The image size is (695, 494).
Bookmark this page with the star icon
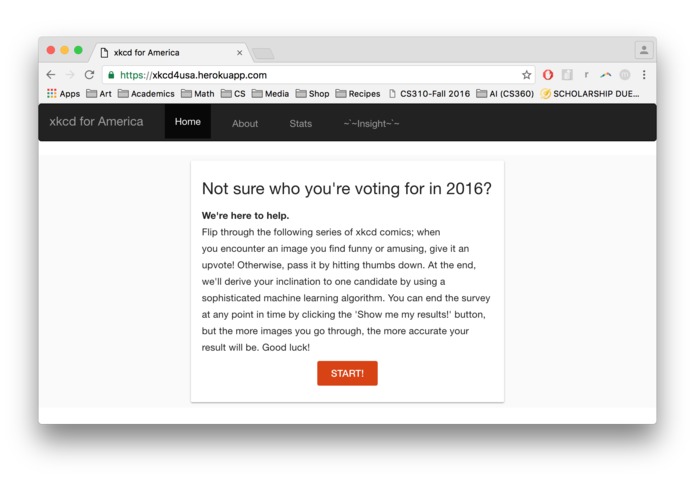(526, 75)
